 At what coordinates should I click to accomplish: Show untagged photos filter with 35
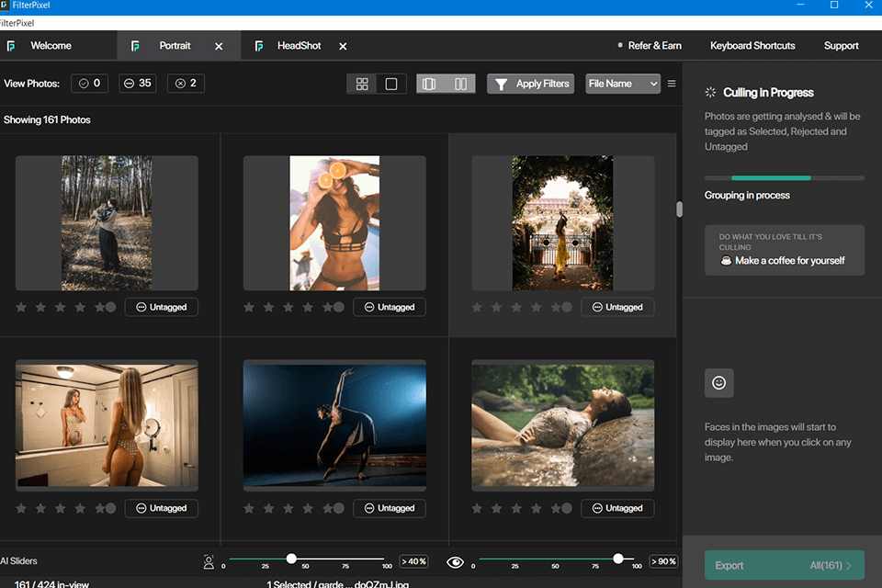point(137,84)
